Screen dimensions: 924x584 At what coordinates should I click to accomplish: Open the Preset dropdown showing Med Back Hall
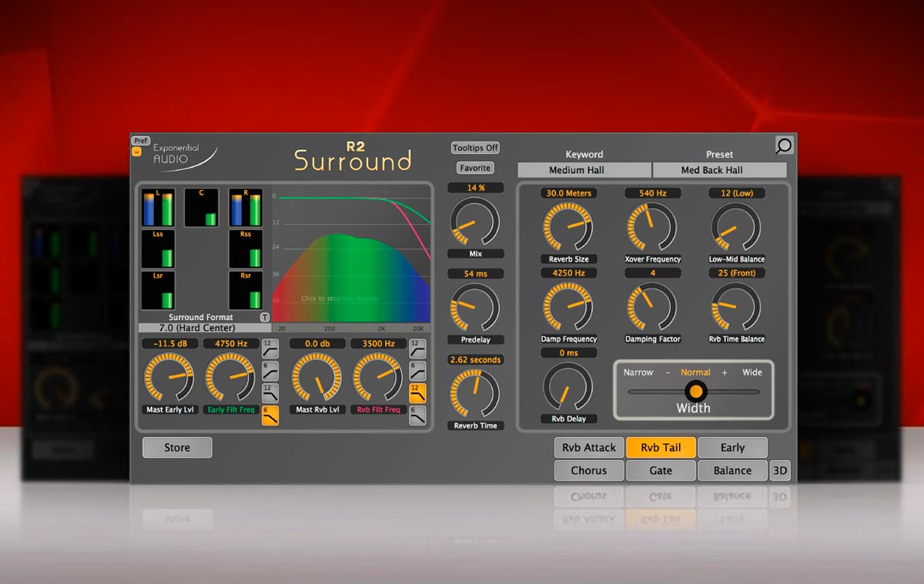tap(720, 170)
